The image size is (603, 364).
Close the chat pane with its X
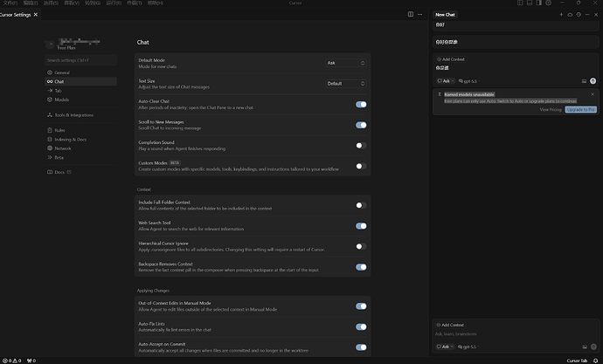596,15
